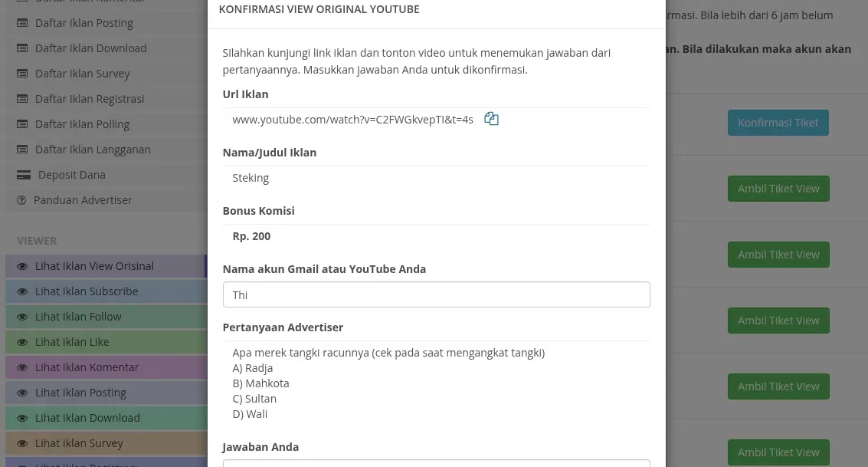Select Lihat Iklan Follow in the sidebar
The width and height of the screenshot is (868, 467).
[78, 316]
